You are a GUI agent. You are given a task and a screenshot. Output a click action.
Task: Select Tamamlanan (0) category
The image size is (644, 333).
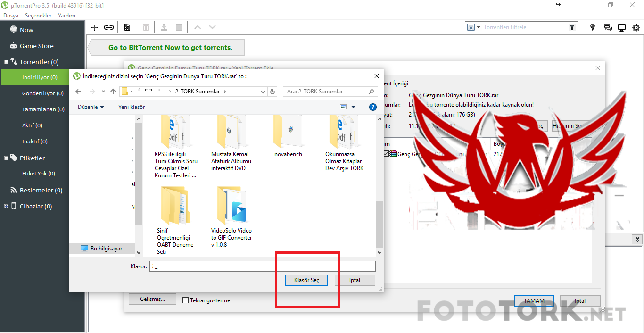[42, 109]
